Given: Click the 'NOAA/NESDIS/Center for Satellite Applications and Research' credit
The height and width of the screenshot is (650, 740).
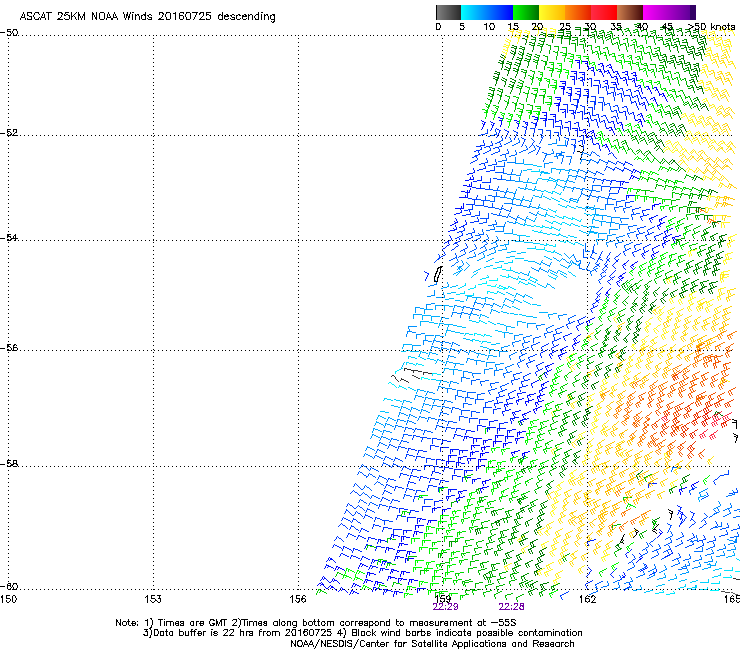Looking at the screenshot, I should click(432, 644).
